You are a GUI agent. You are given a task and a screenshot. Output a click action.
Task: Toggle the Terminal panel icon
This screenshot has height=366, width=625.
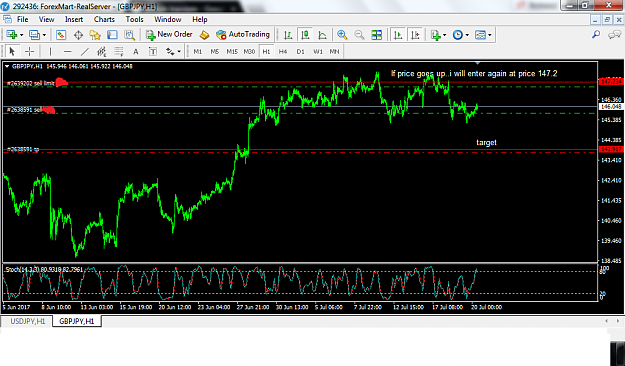tap(112, 35)
